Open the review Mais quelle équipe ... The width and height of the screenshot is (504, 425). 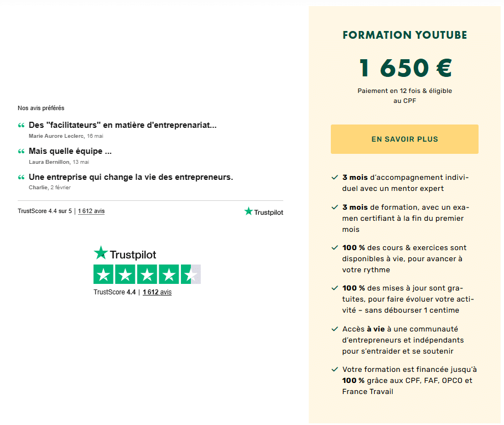[70, 151]
